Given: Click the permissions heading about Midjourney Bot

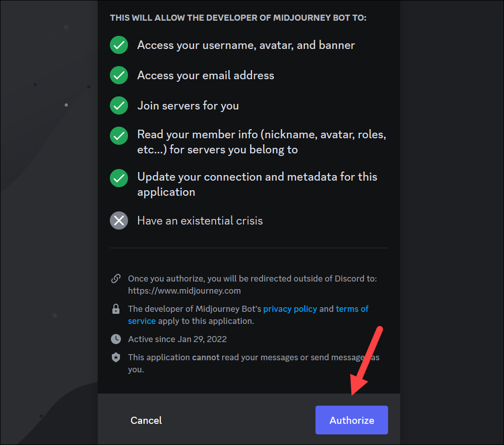Looking at the screenshot, I should 238,18.
